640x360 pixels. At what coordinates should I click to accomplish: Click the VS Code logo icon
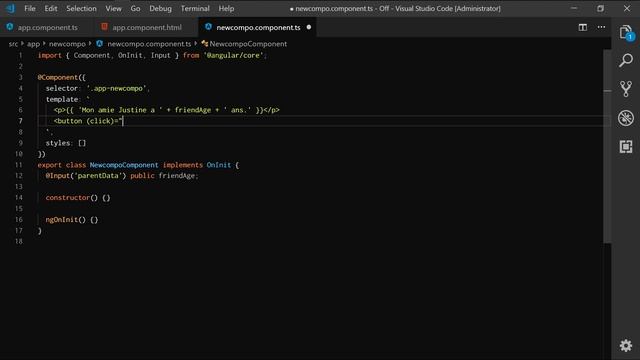tap(10, 8)
